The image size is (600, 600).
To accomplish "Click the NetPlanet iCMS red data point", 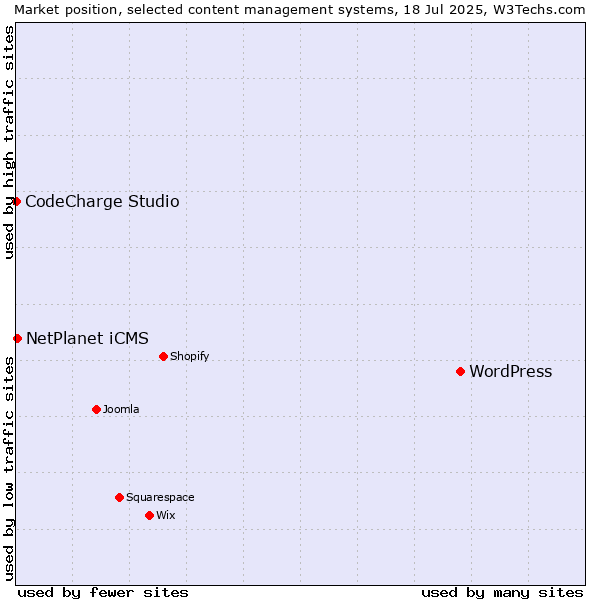I will (x=18, y=338).
